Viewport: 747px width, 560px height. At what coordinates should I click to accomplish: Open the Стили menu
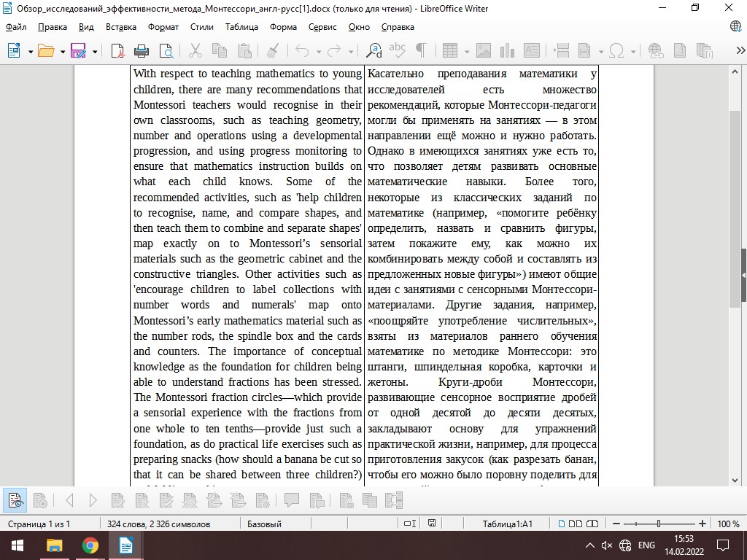click(x=201, y=27)
